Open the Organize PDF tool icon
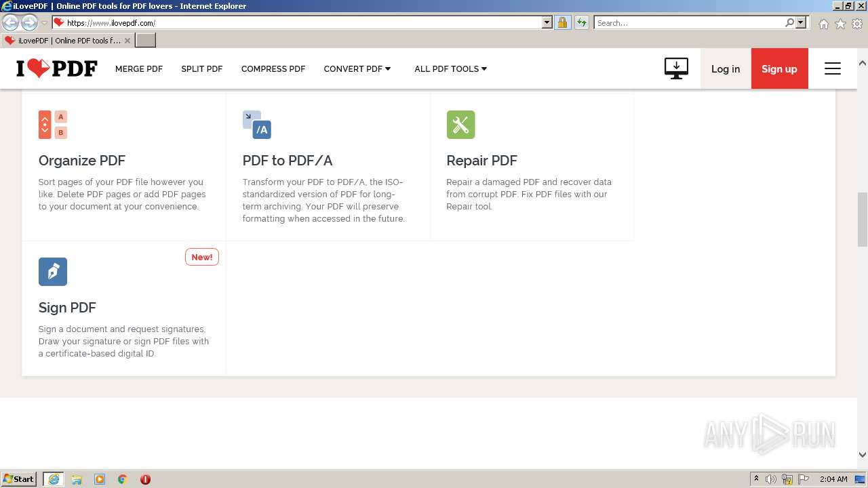This screenshot has height=488, width=868. click(x=53, y=125)
